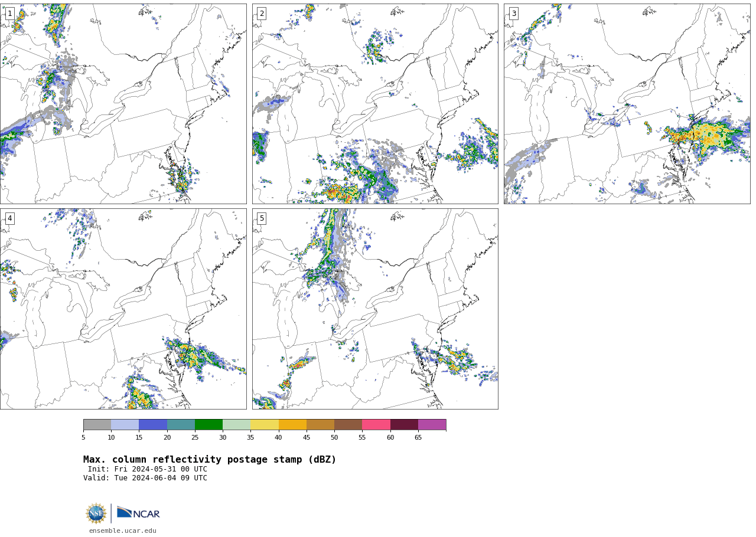
Task: Click the teal 20-25 dBZ swatch
Action: coord(181,425)
